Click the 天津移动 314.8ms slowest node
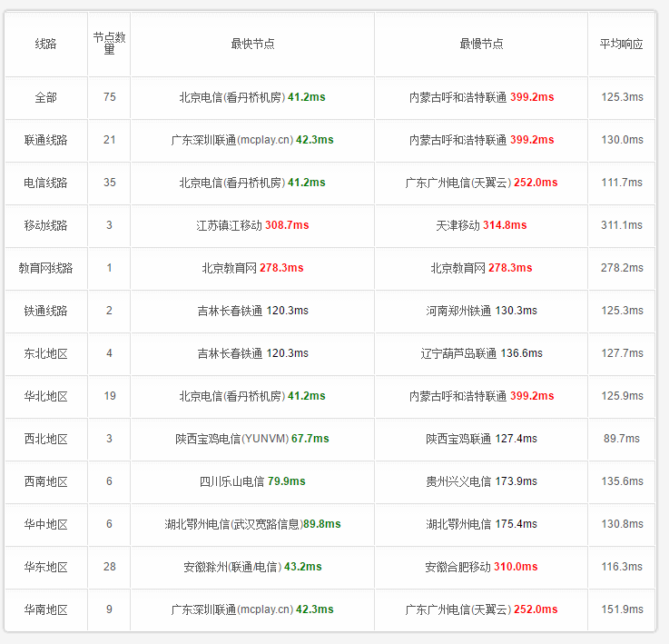This screenshot has height=644, width=669. tap(481, 225)
